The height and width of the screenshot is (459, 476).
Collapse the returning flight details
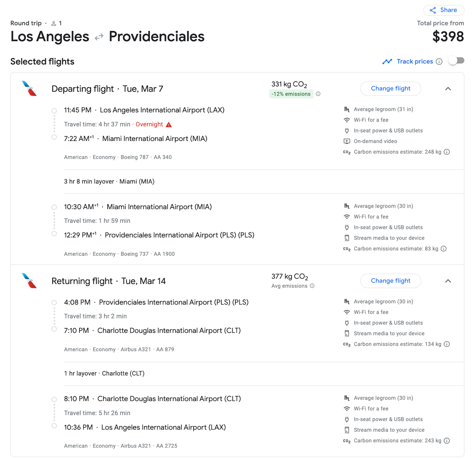448,281
